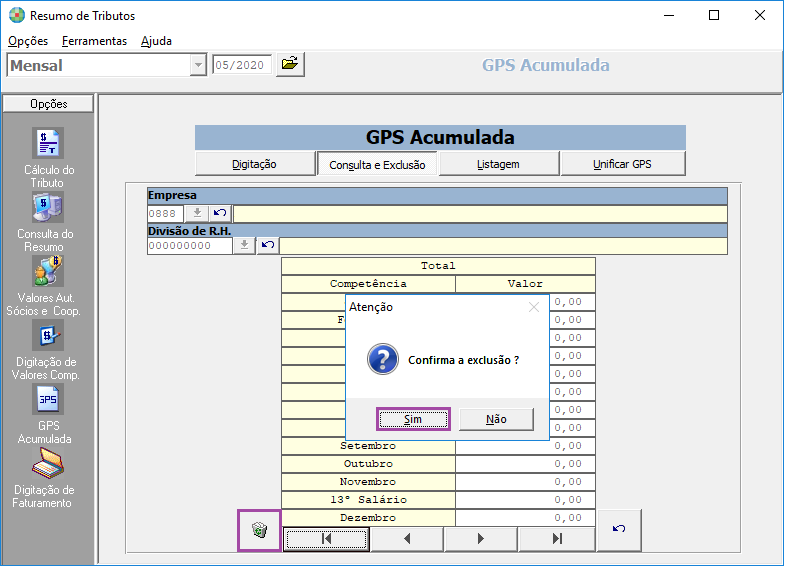Viewport: 785px width, 567px height.
Task: Confirm deletion with Sim button
Action: [x=413, y=419]
